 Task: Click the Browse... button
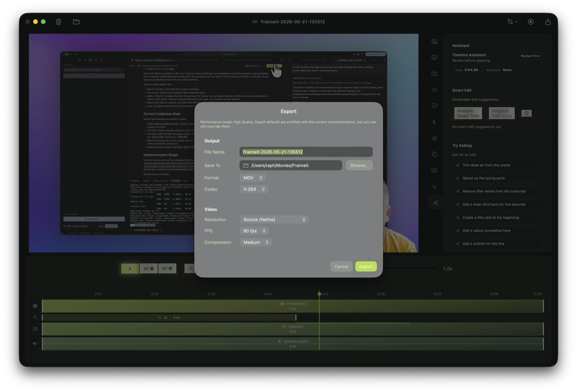[x=359, y=166]
